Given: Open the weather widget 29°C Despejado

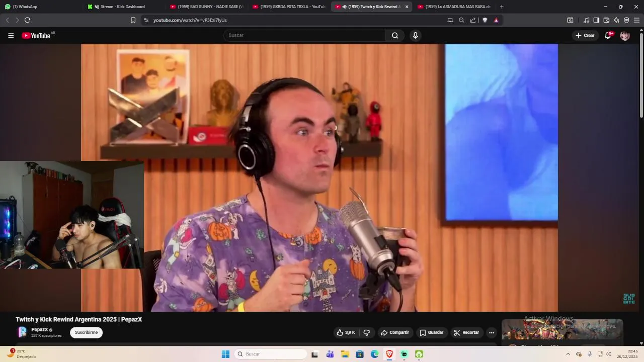Looking at the screenshot, I should [x=22, y=354].
